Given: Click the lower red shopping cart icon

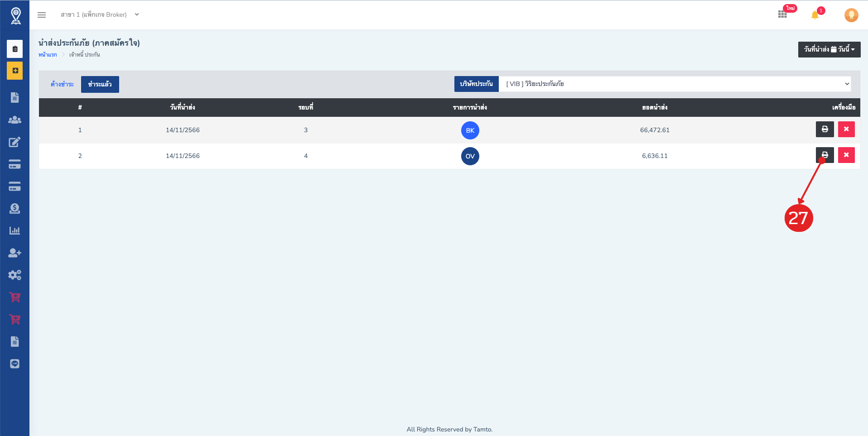Looking at the screenshot, I should coord(15,320).
